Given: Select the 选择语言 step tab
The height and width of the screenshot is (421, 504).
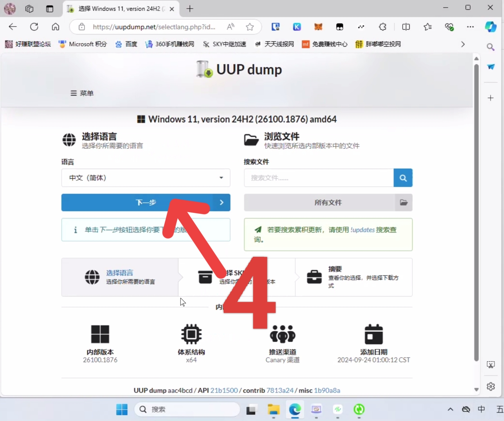Looking at the screenshot, I should pos(120,277).
